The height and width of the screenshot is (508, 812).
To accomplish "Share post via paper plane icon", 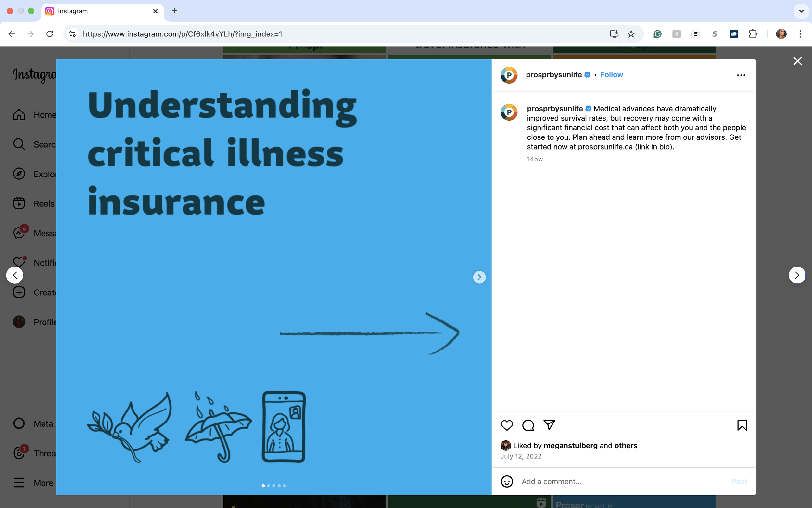I will coord(549,425).
